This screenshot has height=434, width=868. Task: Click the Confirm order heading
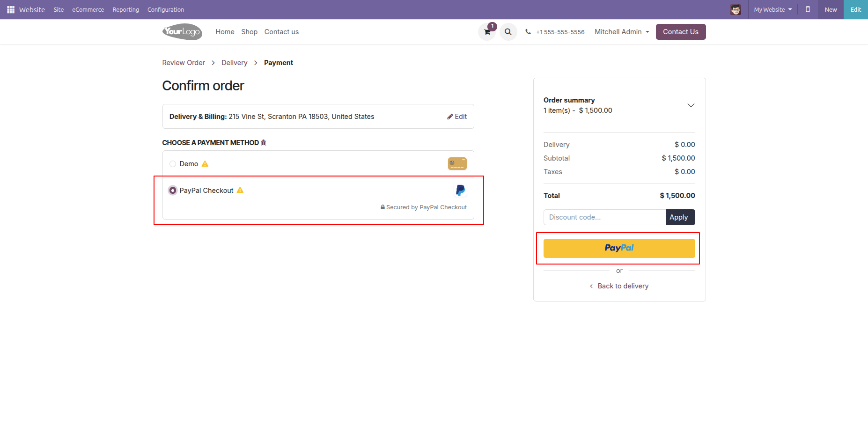pyautogui.click(x=203, y=86)
